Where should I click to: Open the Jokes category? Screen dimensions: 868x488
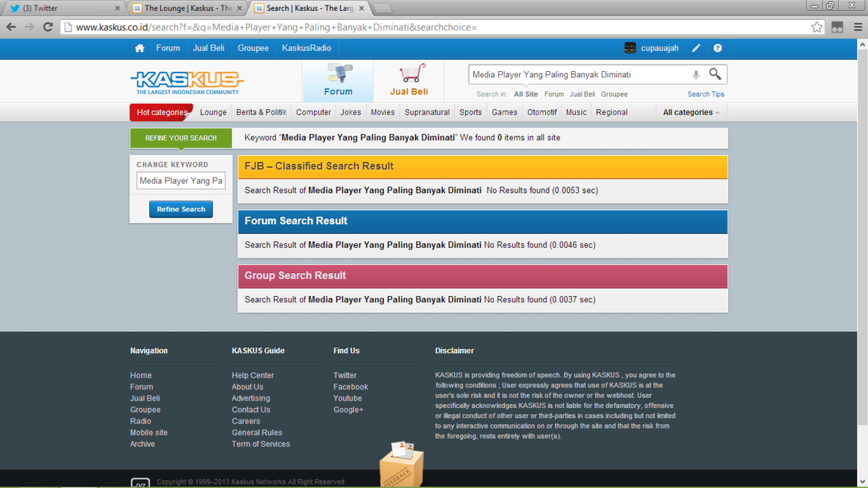351,113
